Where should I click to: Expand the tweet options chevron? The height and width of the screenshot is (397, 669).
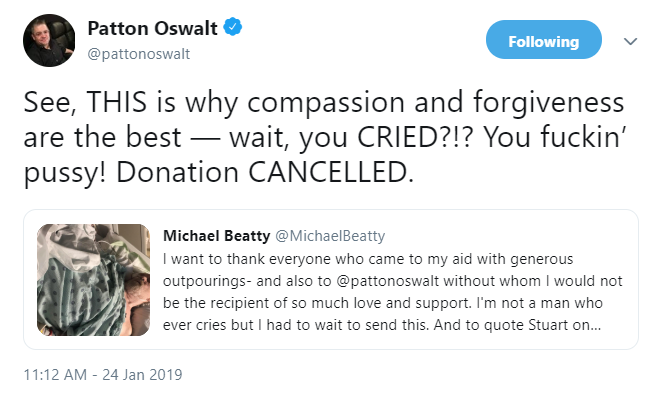[630, 41]
